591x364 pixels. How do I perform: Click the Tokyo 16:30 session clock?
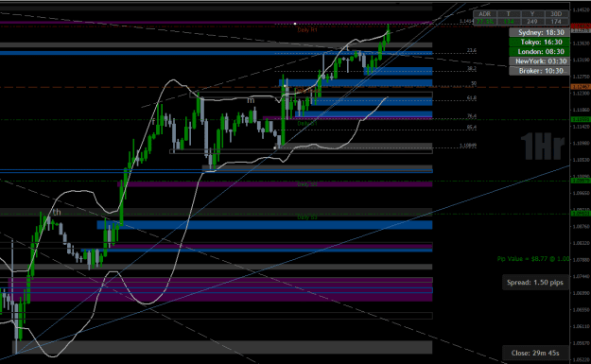click(539, 42)
